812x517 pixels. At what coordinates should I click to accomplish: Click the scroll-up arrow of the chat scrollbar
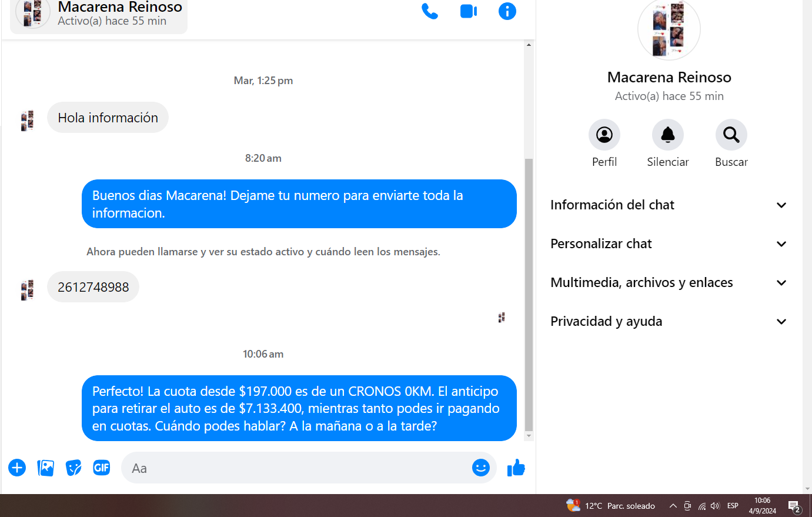[529, 45]
